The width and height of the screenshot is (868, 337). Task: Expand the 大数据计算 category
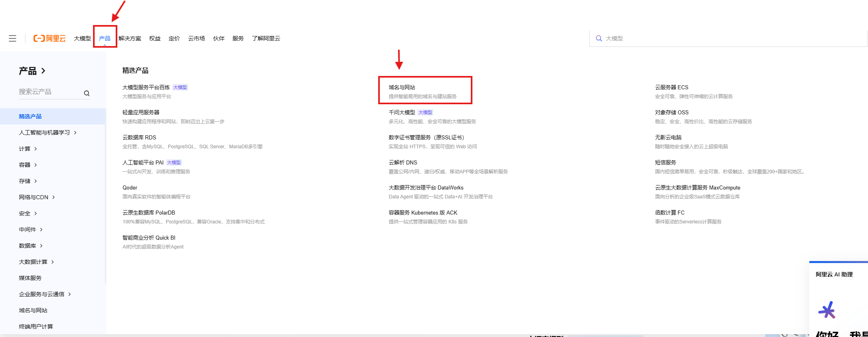(36, 262)
